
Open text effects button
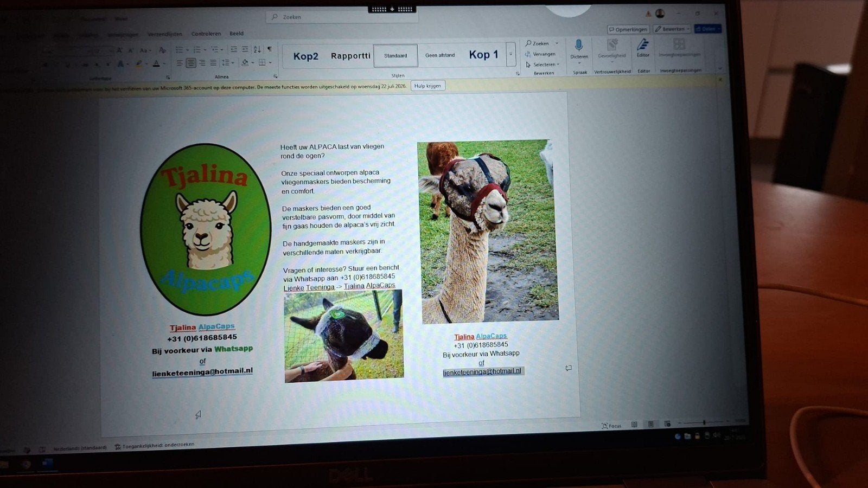[120, 65]
